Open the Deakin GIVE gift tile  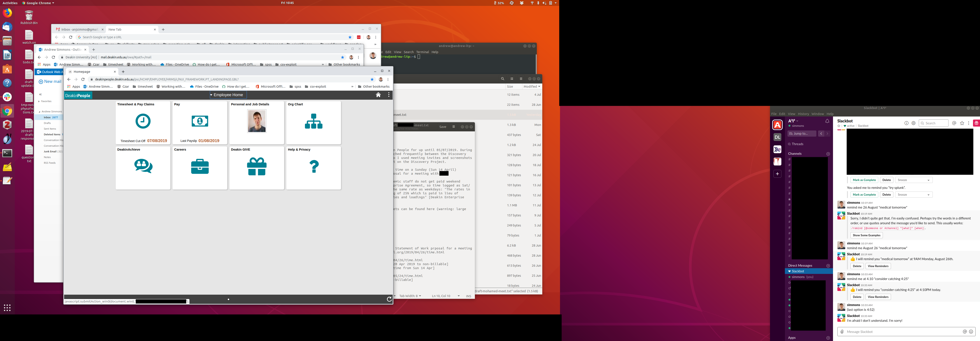point(256,167)
